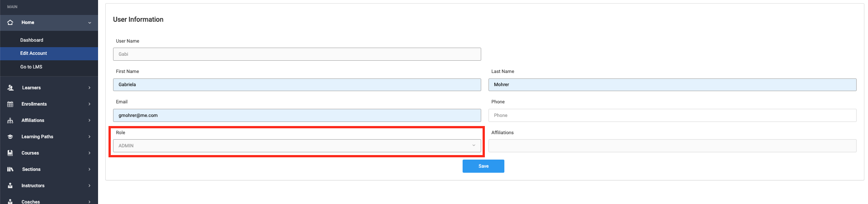The width and height of the screenshot is (868, 204).
Task: Collapse the Home menu chevron
Action: (x=89, y=23)
